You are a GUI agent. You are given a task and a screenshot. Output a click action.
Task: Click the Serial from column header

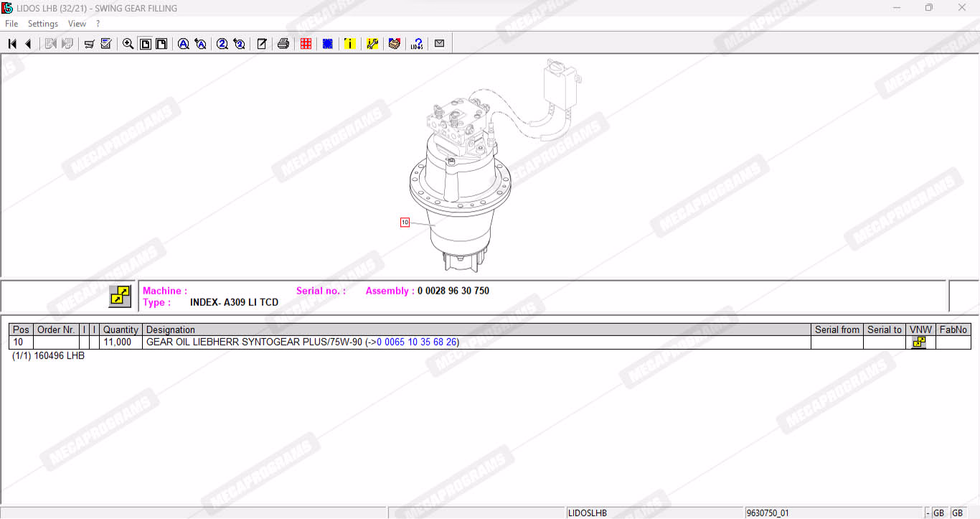click(x=837, y=330)
